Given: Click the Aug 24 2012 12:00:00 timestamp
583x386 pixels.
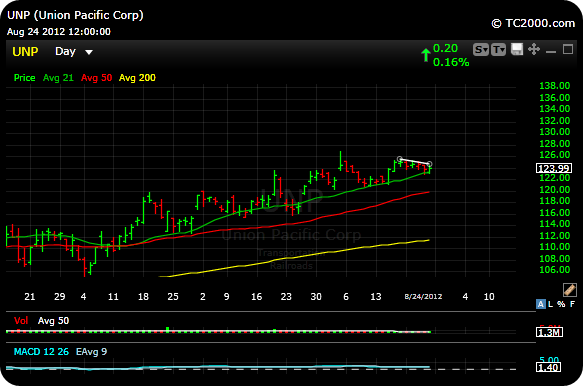Looking at the screenshot, I should 59,32.
